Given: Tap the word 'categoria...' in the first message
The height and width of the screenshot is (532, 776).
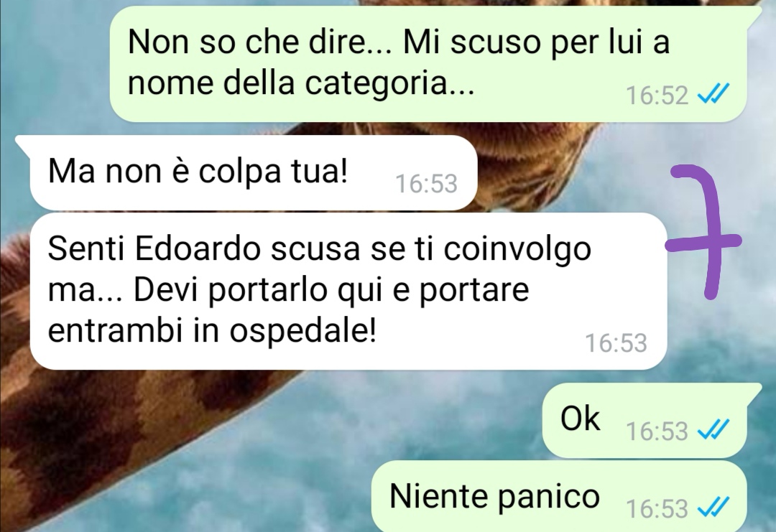Looking at the screenshot, I should click(389, 83).
